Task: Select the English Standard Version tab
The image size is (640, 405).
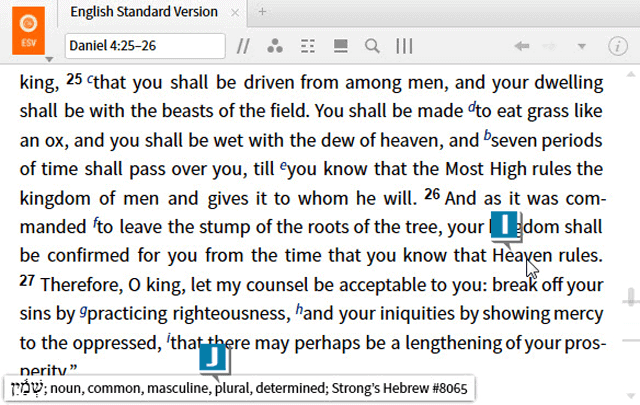Action: (145, 12)
